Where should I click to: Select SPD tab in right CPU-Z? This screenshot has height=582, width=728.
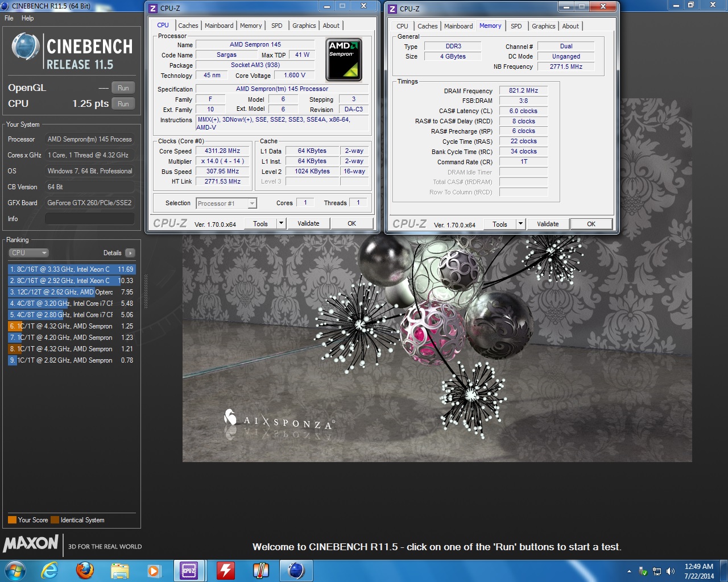coord(516,26)
